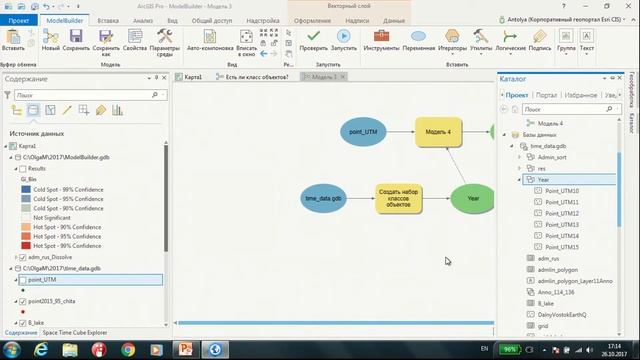Collapse time_data.gdb source in Contents
This screenshot has width=640, height=360.
(11, 269)
